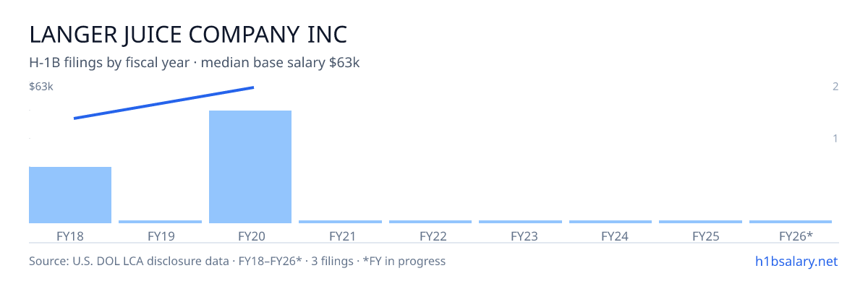Select the FY26* bar stub
Viewport: 868px width, 289px height.
click(x=791, y=222)
